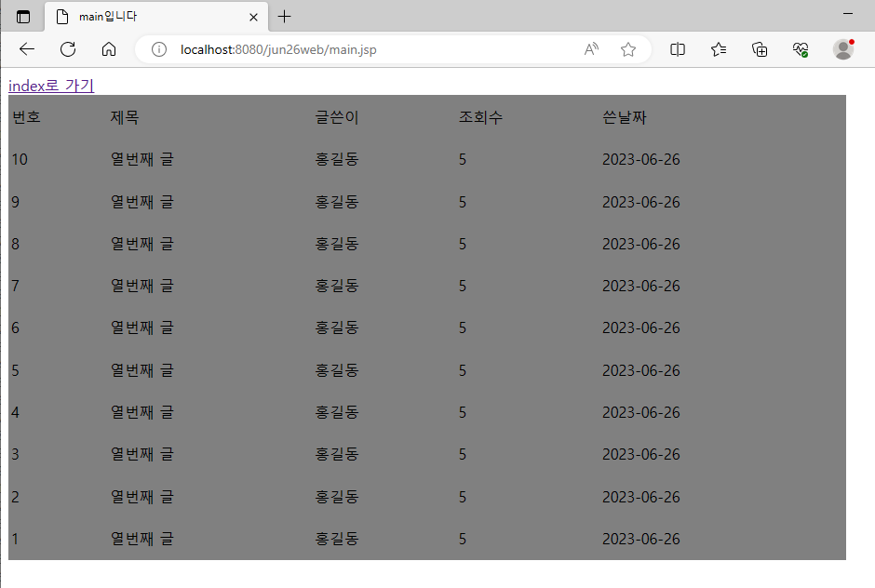The width and height of the screenshot is (875, 588).
Task: Click date '2023-06-26' in row 1
Action: (x=641, y=539)
